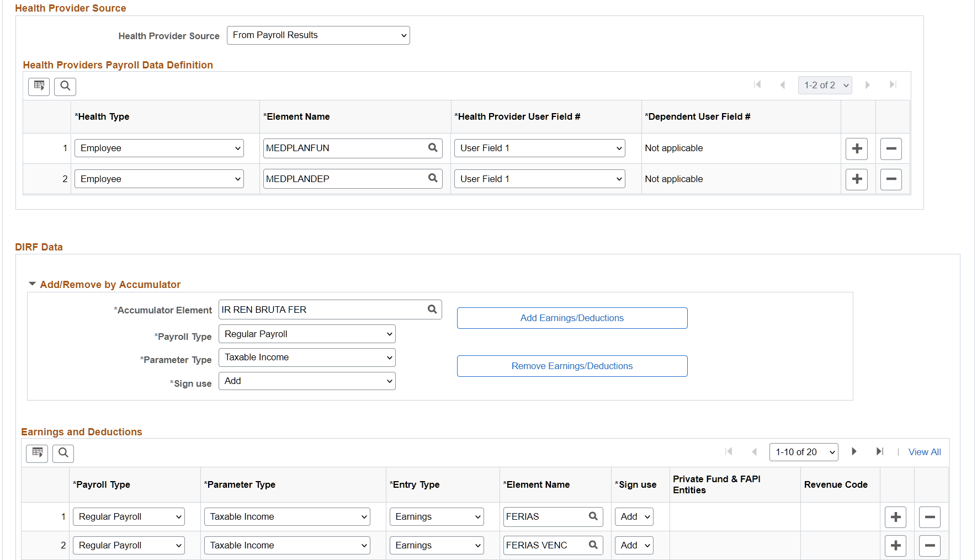Delete the FERIAS row using minus icon
Viewport: 977px width, 560px height.
point(930,517)
